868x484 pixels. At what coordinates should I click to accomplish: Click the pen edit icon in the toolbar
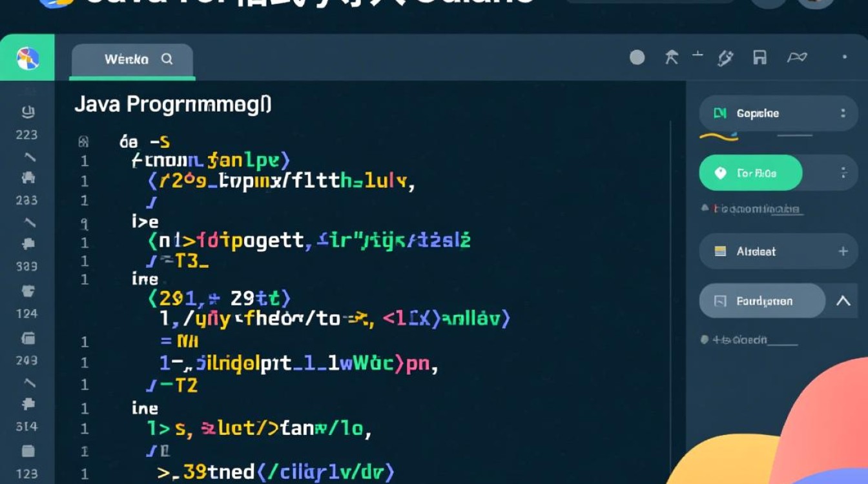tap(725, 58)
